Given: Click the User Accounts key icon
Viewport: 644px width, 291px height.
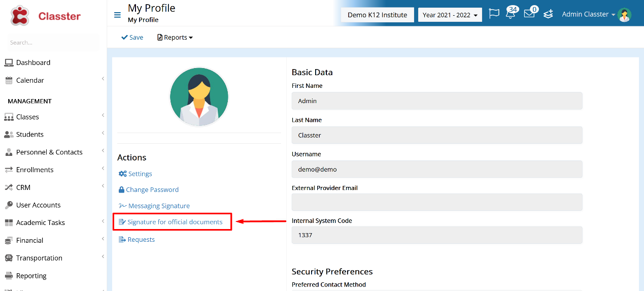Looking at the screenshot, I should 9,205.
